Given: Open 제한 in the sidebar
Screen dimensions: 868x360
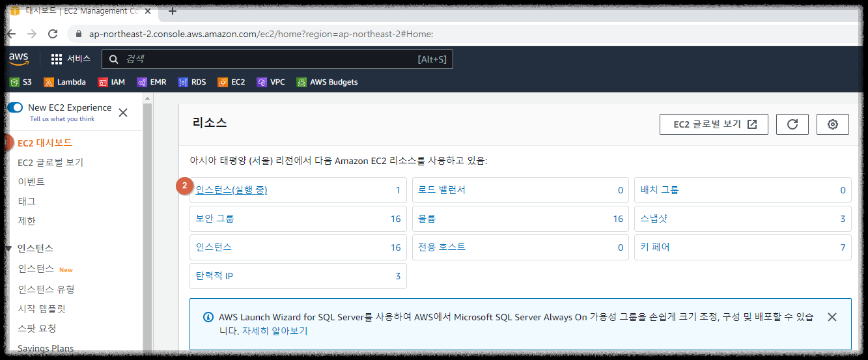Looking at the screenshot, I should pyautogui.click(x=27, y=221).
